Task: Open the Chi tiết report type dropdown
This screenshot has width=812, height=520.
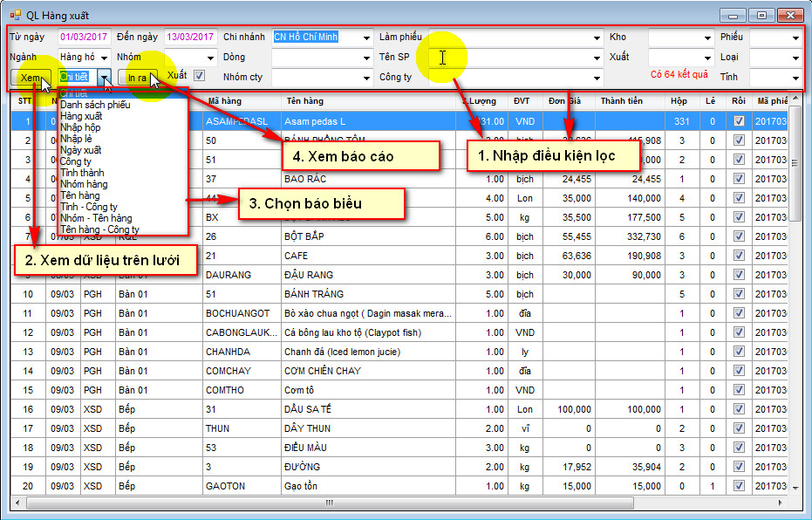Action: 106,77
